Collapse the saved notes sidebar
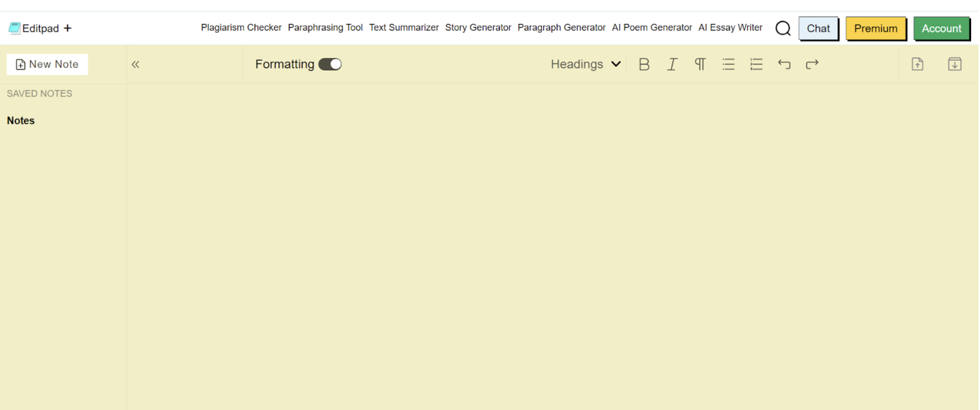 click(x=135, y=64)
